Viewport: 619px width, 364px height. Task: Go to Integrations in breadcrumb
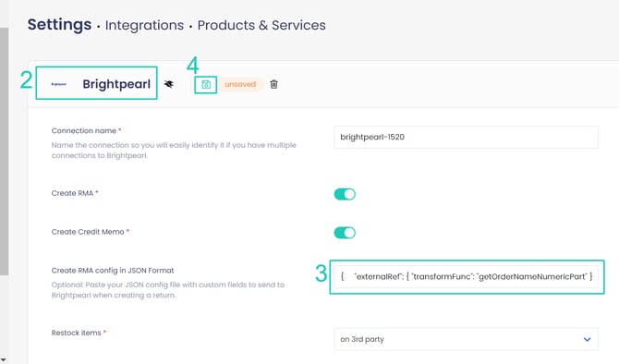tap(144, 25)
